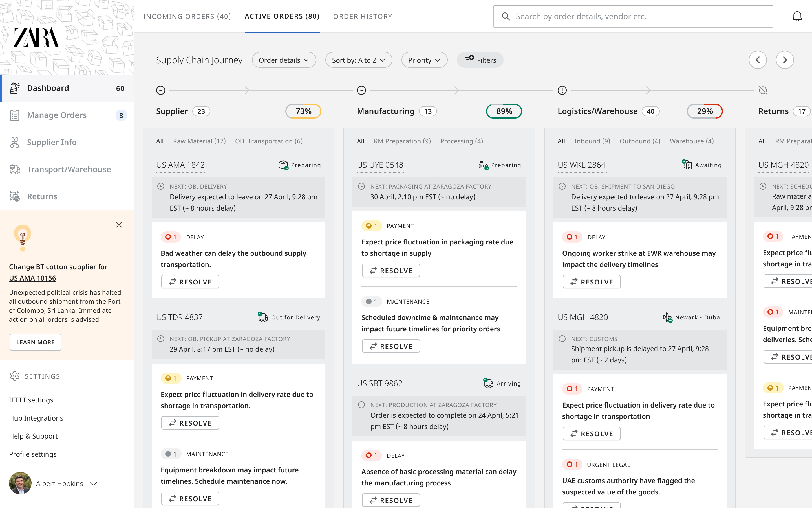Viewport: 812px width, 508px height.
Task: Filter supplier by Raw Material (17)
Action: [199, 141]
